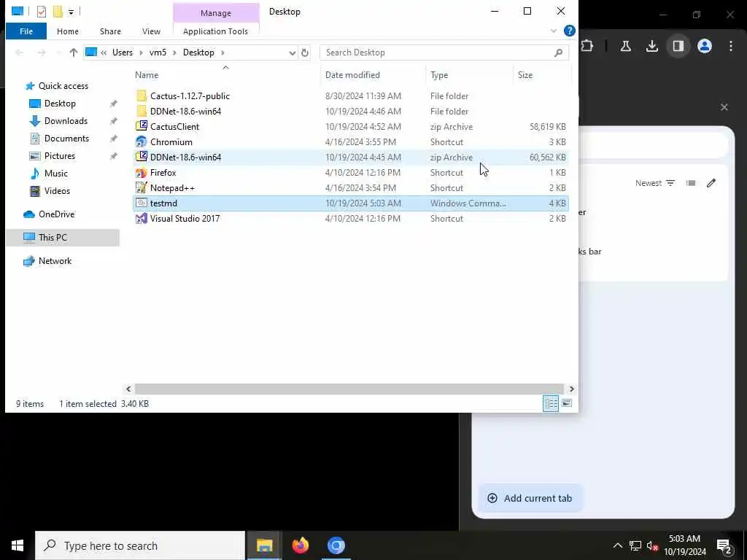Click the taskbar search box
The image size is (747, 560).
point(140,545)
